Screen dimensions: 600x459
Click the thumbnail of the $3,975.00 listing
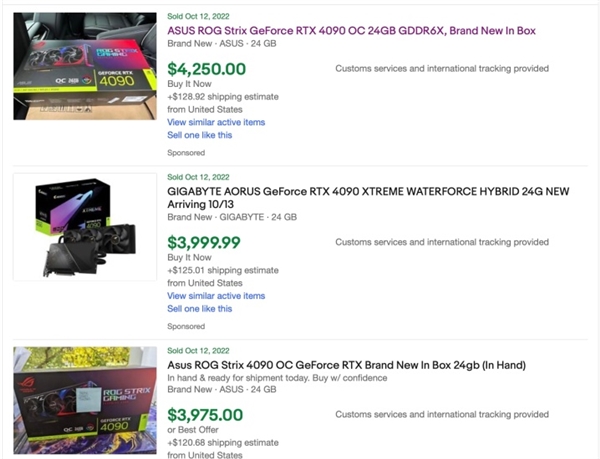pyautogui.click(x=85, y=400)
